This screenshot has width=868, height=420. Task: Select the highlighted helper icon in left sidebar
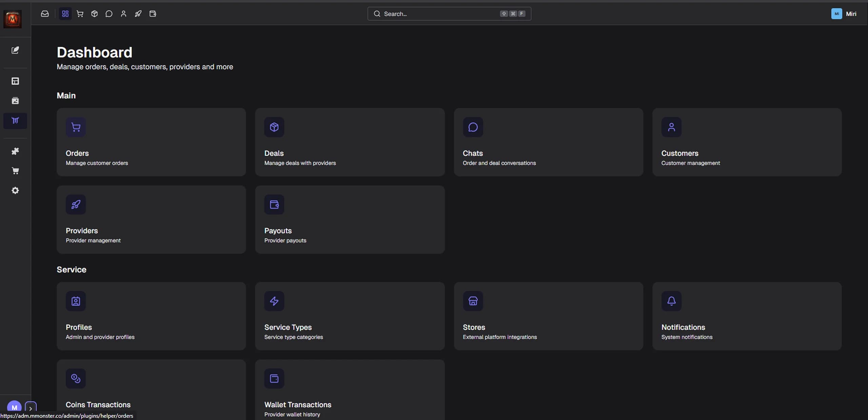(x=15, y=120)
